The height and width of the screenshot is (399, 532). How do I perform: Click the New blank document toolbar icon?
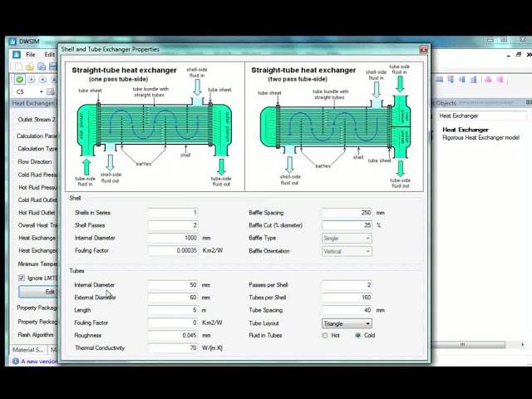pos(19,66)
